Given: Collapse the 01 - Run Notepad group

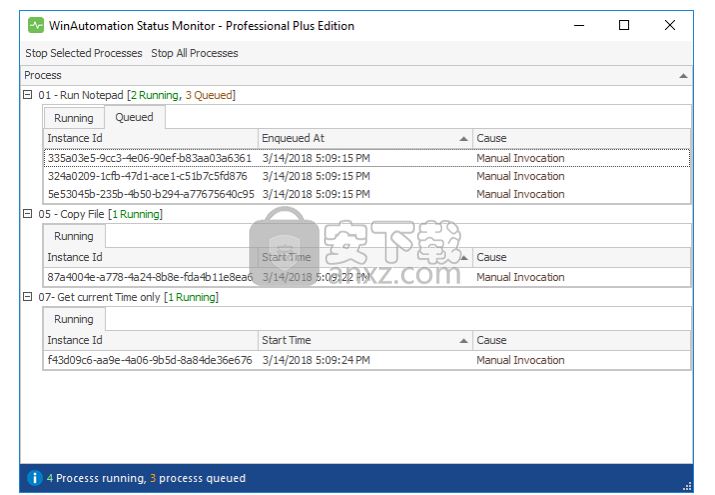Looking at the screenshot, I should click(x=28, y=95).
